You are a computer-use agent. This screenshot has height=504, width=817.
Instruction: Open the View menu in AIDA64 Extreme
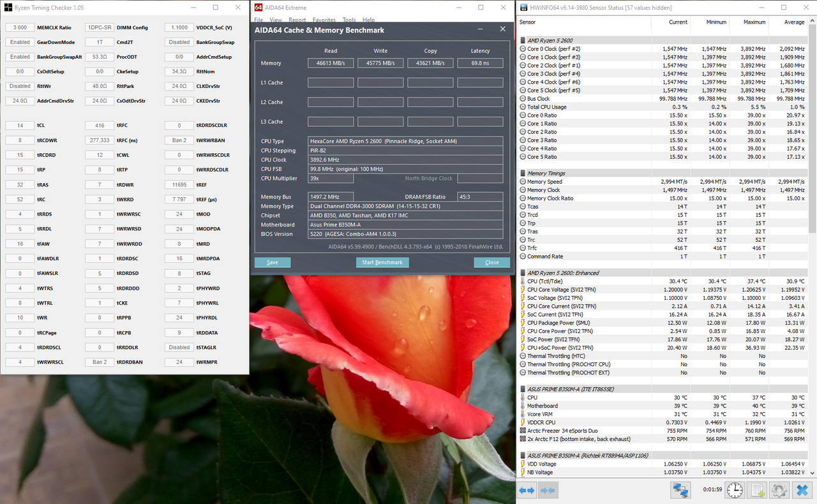[x=276, y=20]
